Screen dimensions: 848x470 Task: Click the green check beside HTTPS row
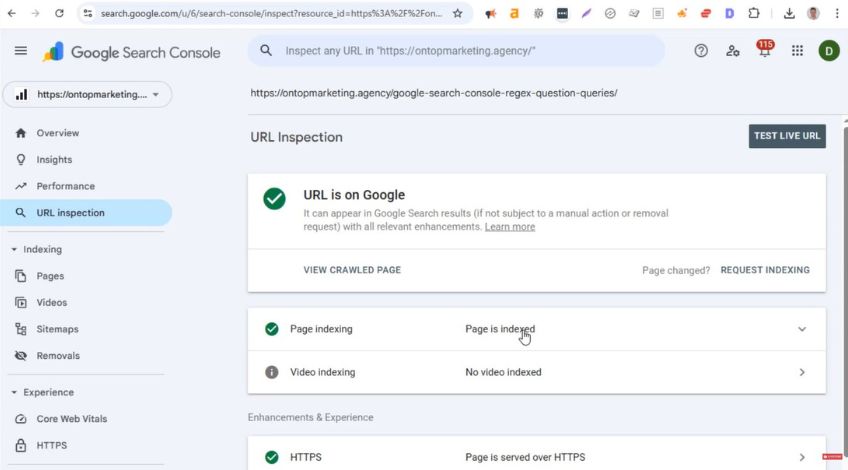(x=271, y=457)
